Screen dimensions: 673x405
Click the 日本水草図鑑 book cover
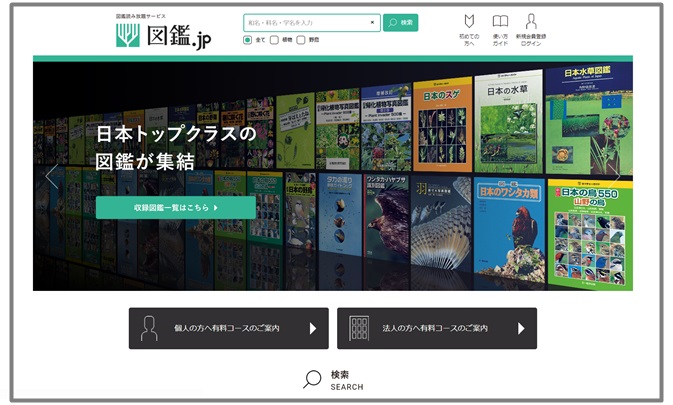[589, 118]
